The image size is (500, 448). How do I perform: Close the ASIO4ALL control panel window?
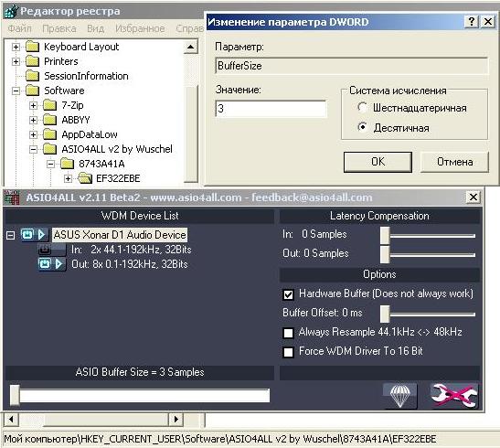pos(473,197)
